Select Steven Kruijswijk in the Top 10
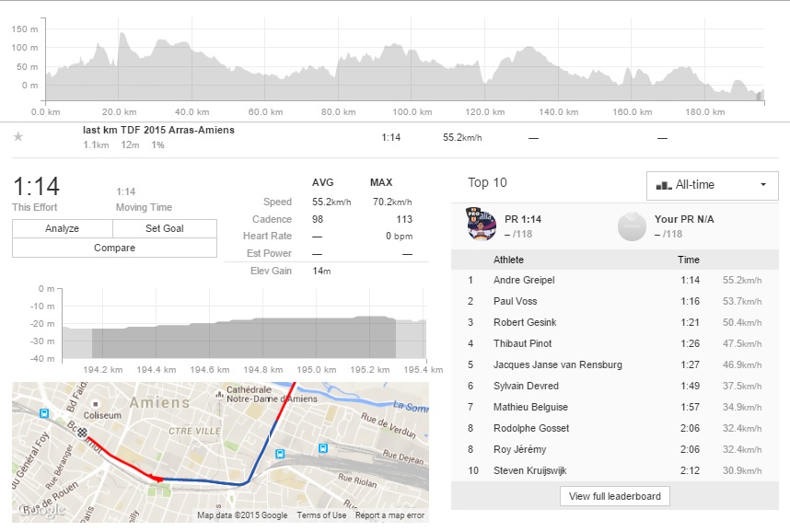790x532 pixels. pyautogui.click(x=529, y=470)
